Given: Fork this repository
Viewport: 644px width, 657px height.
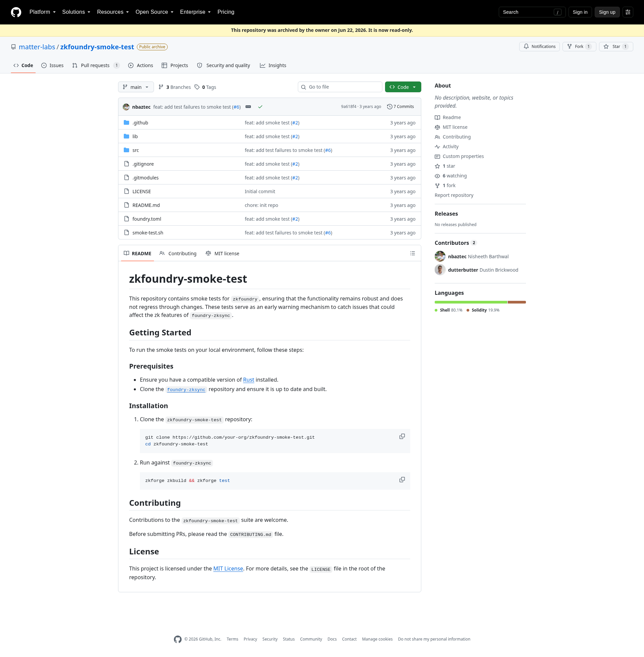Looking at the screenshot, I should point(579,47).
